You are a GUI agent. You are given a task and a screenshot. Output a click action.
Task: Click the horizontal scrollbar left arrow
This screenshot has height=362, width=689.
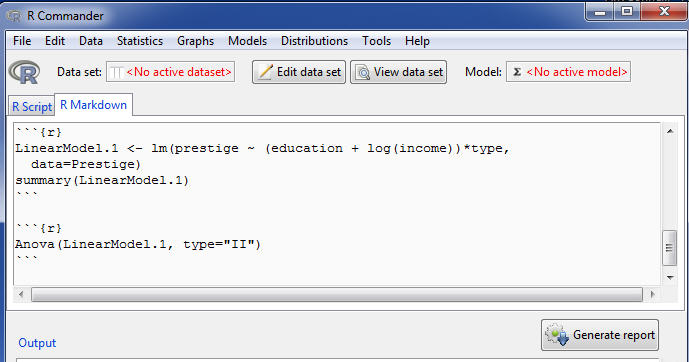coord(21,294)
